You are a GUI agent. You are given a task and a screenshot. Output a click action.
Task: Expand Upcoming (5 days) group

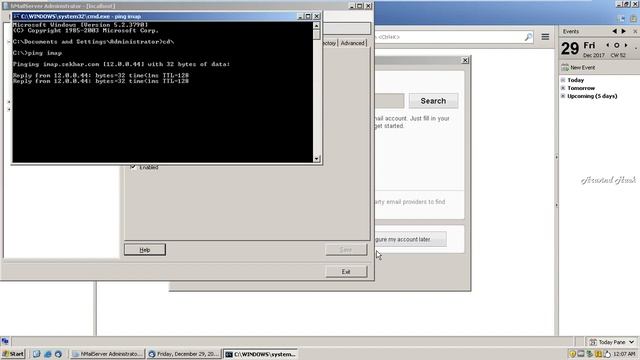pyautogui.click(x=563, y=96)
